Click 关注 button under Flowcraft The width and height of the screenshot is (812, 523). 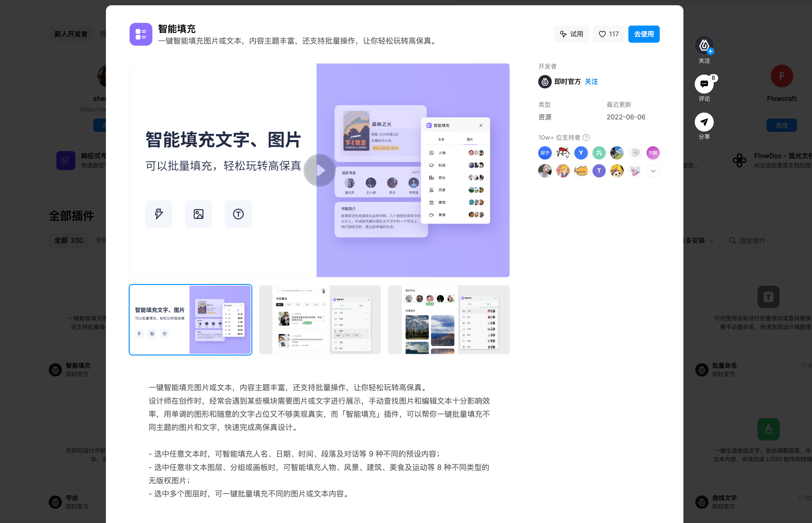coord(781,125)
